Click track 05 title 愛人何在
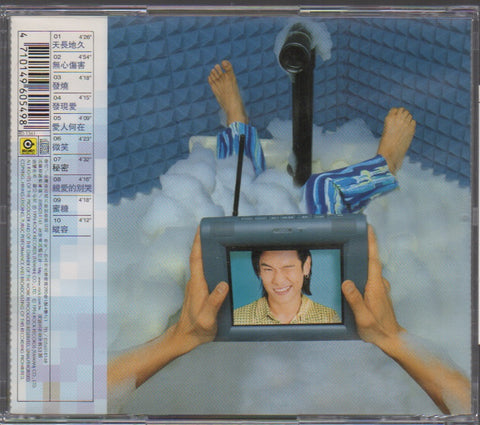 [x=69, y=127]
